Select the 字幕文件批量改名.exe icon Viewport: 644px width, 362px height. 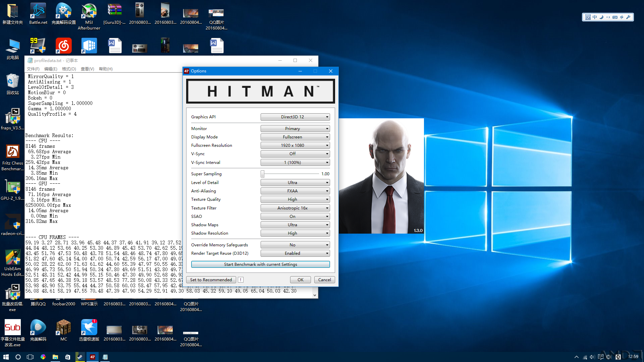click(13, 333)
